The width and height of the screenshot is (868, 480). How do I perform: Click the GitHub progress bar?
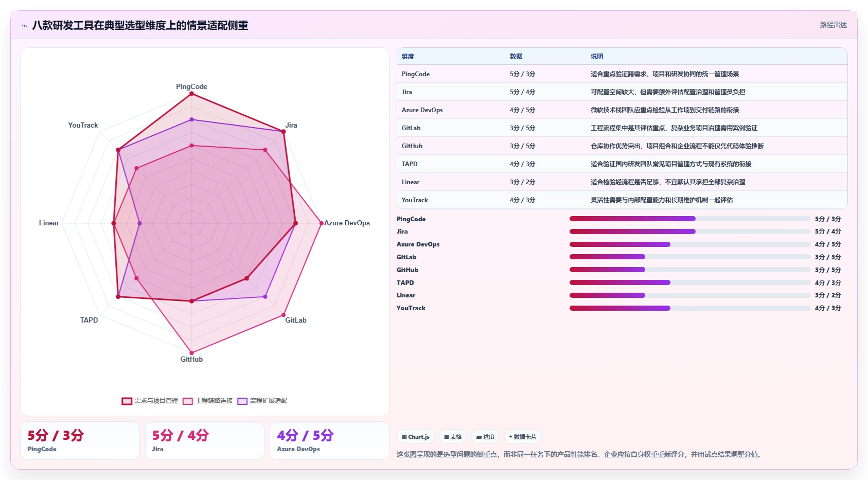pos(690,270)
